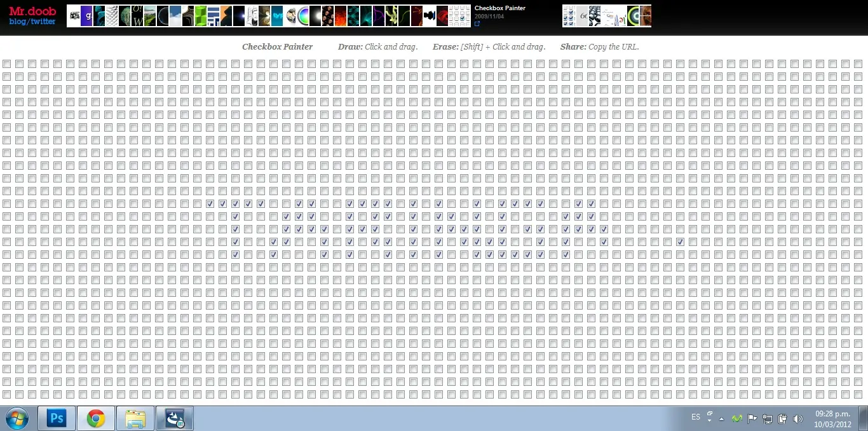Click the green Movistar tray icon
The width and height of the screenshot is (868, 431).
pos(737,418)
